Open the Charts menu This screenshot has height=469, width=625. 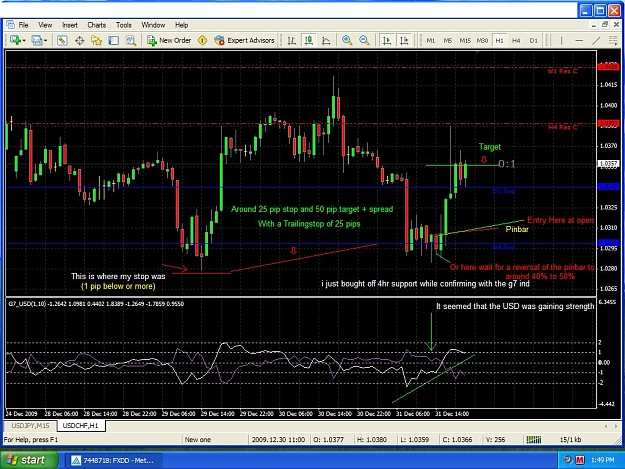click(x=96, y=25)
